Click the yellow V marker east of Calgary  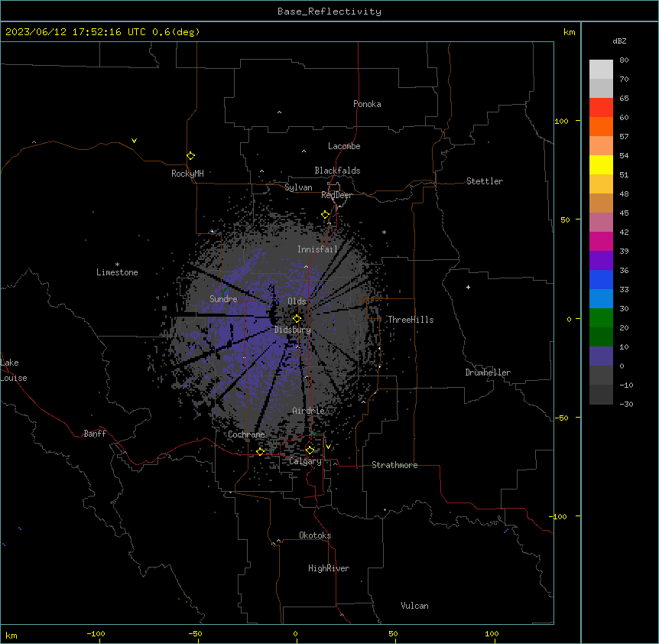tap(328, 447)
